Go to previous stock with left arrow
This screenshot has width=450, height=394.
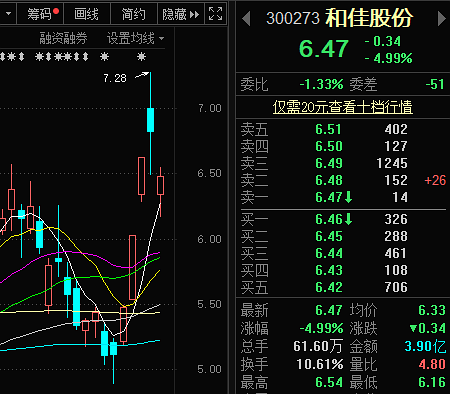click(246, 19)
